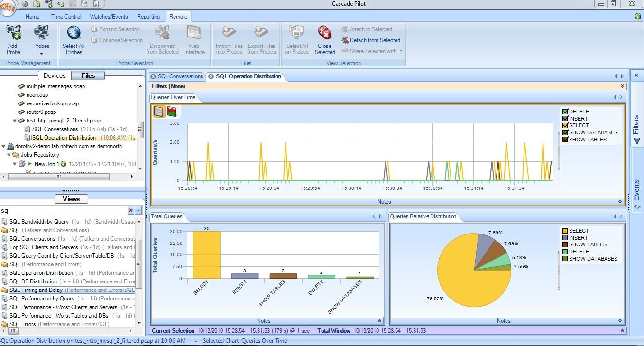Select SQL Timing and Delay folder
The height and width of the screenshot is (346, 644).
36,290
